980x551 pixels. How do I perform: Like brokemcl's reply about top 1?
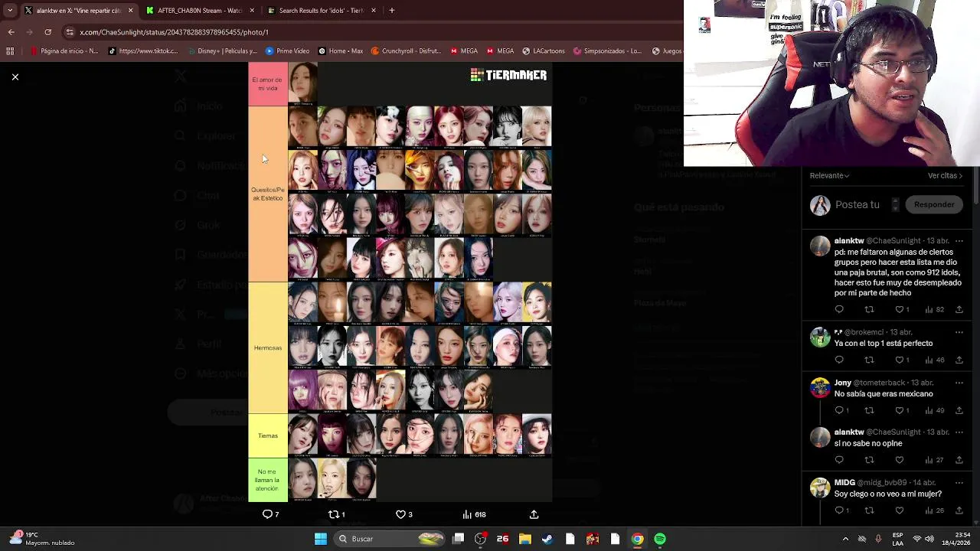pos(900,360)
